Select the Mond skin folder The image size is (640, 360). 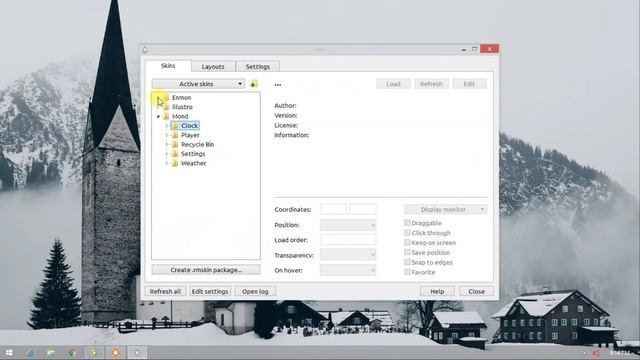(x=180, y=116)
